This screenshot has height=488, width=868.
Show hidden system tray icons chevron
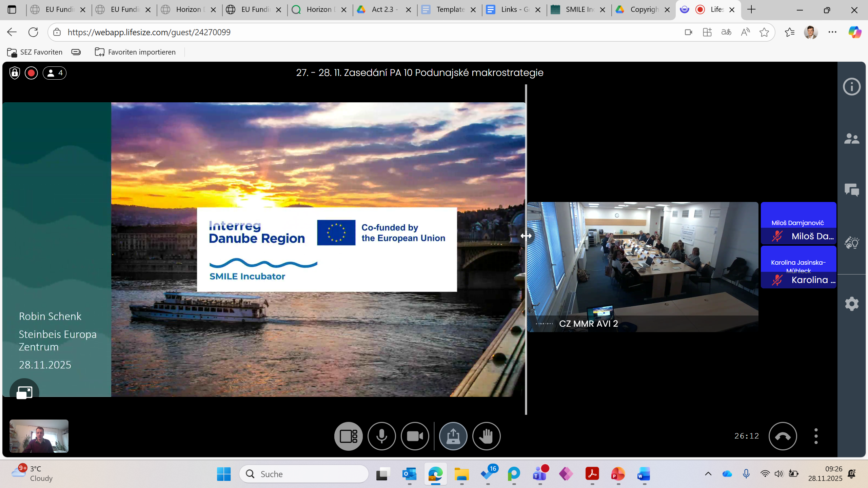(708, 474)
